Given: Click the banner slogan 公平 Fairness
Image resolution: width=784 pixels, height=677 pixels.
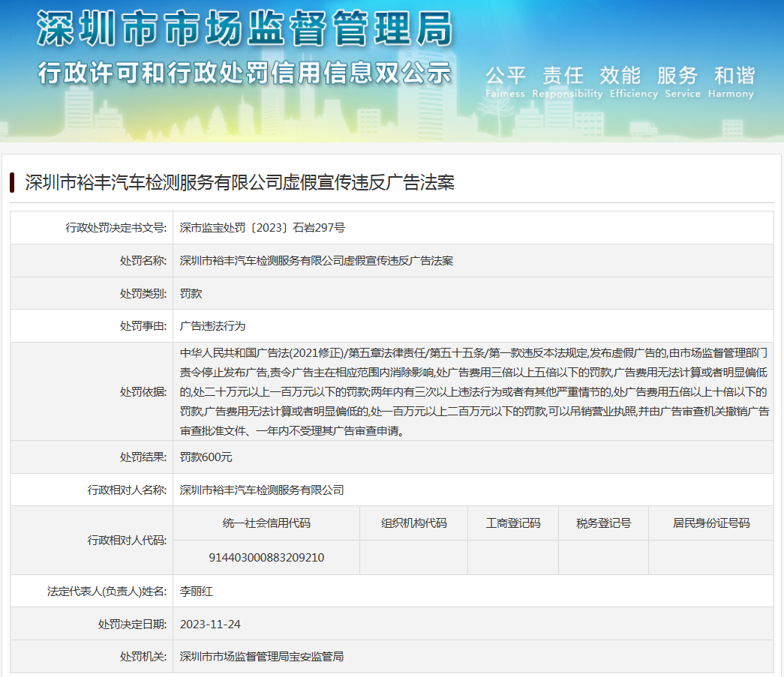Looking at the screenshot, I should (x=505, y=82).
